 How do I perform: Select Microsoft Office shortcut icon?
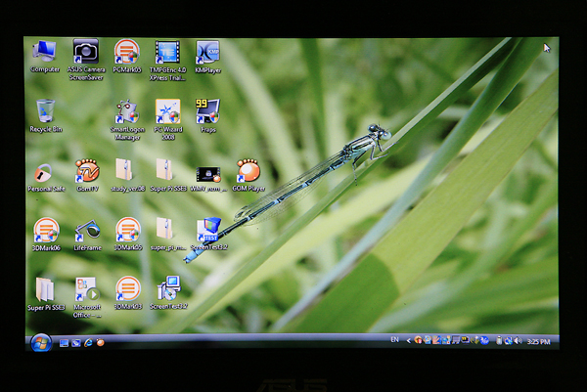(87, 297)
